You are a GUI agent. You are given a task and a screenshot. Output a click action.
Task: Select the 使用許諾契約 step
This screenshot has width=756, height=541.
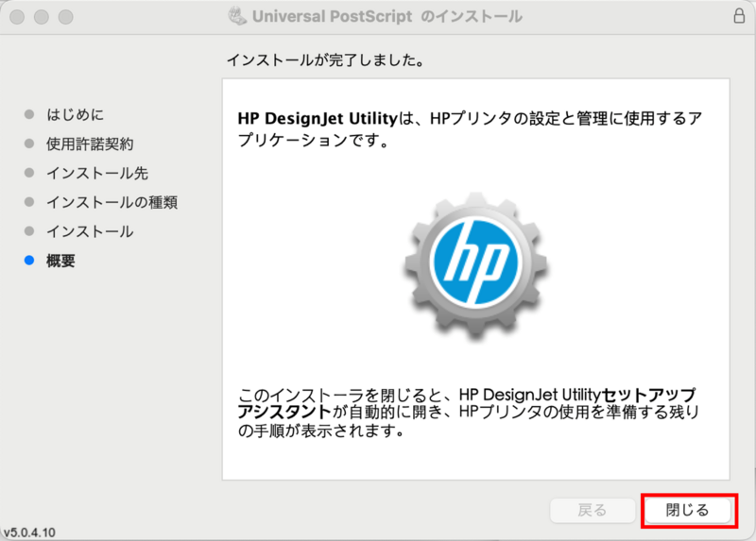point(90,144)
